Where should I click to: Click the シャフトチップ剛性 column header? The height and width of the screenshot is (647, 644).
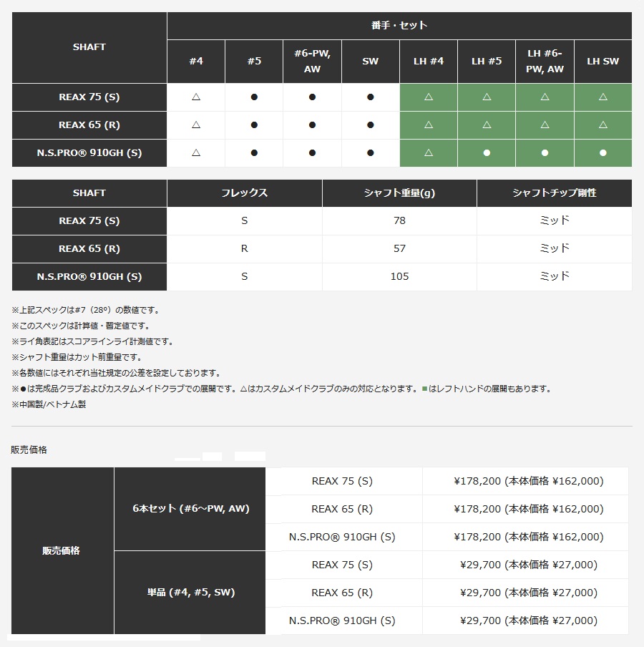click(555, 193)
